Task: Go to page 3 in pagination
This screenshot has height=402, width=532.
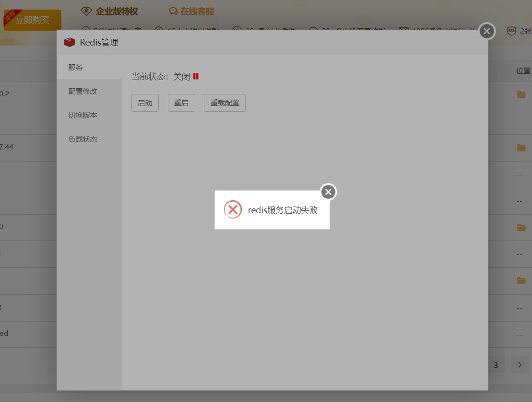Action: [496, 365]
